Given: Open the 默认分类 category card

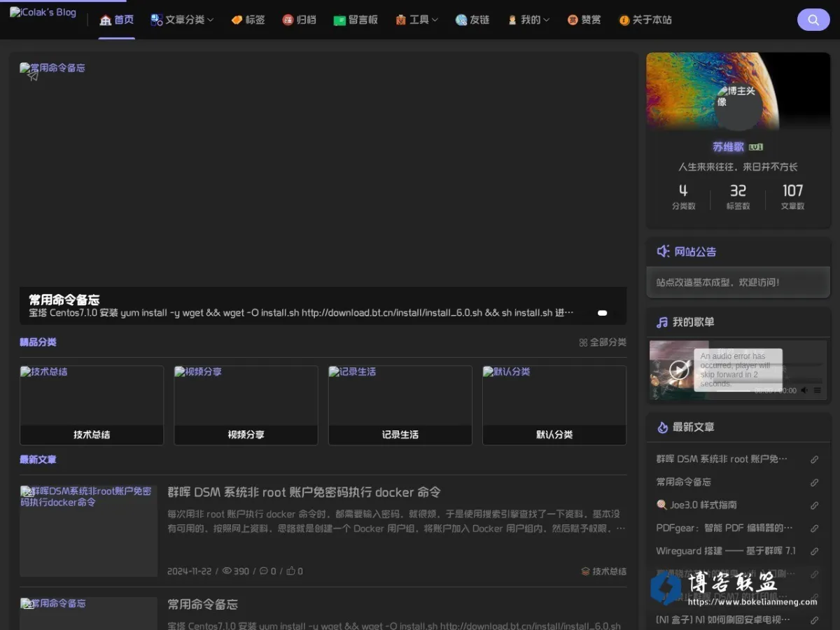Looking at the screenshot, I should point(554,405).
